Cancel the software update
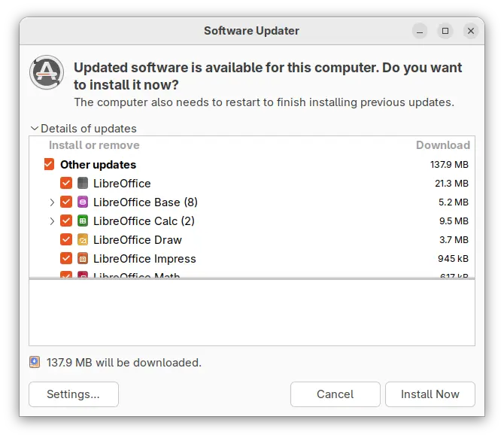Screen dimensions: 504x438 tap(335, 394)
